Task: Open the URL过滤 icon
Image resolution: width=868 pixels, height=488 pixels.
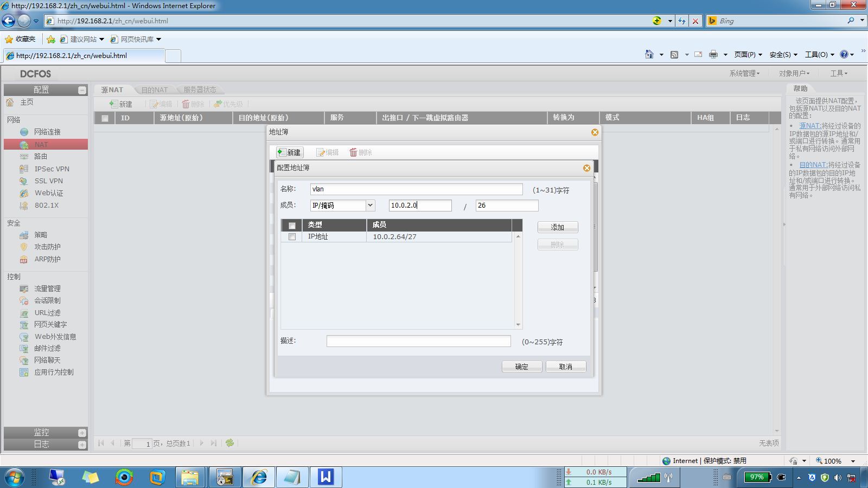Action: [x=24, y=313]
